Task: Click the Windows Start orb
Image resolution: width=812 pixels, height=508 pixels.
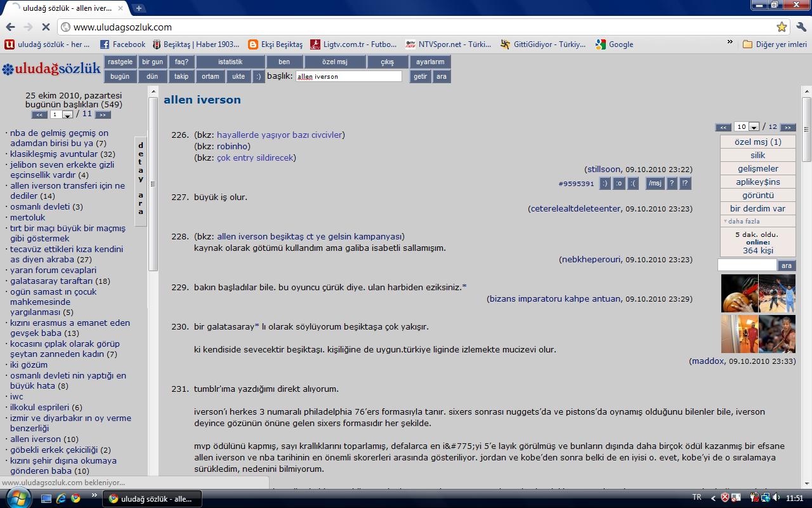Action: click(18, 498)
